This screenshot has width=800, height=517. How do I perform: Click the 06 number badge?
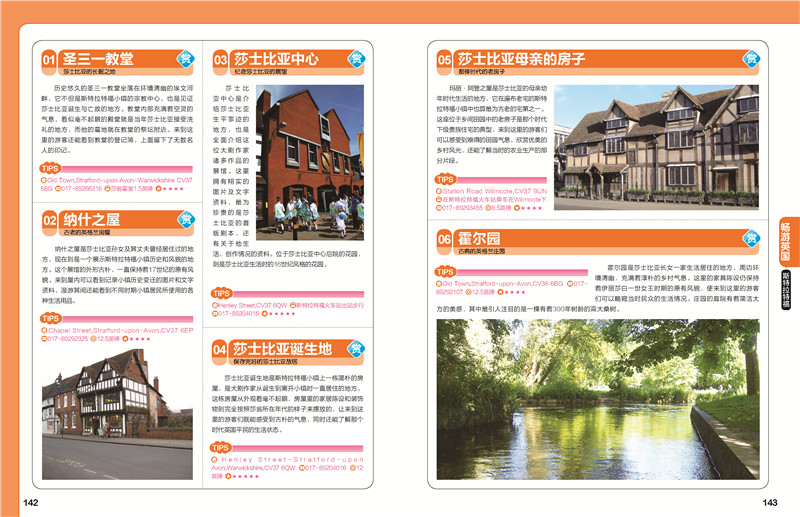444,239
